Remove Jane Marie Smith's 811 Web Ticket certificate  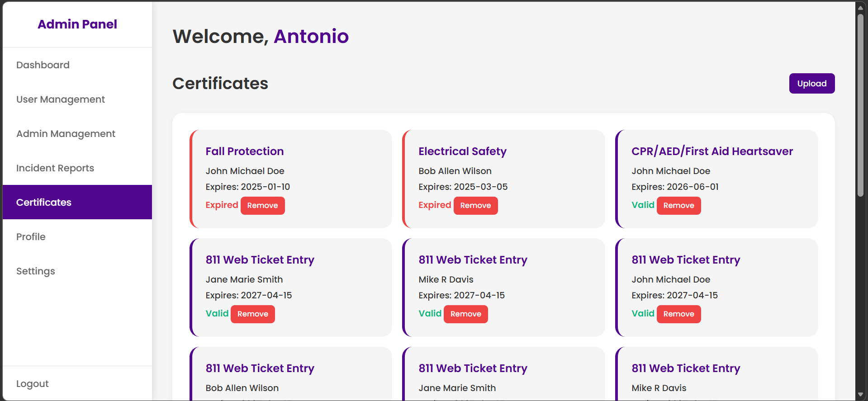click(x=252, y=314)
